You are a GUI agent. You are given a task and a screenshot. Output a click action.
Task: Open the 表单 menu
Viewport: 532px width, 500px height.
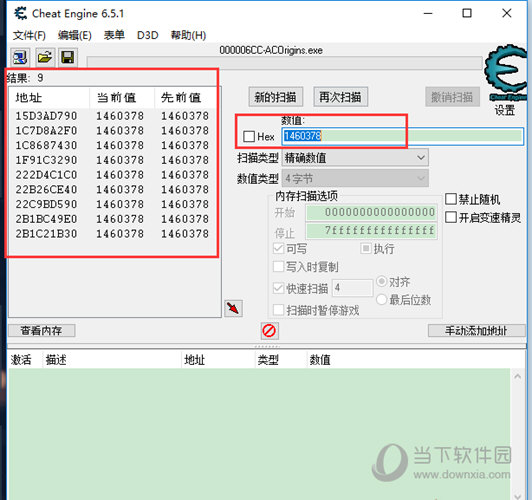point(114,35)
